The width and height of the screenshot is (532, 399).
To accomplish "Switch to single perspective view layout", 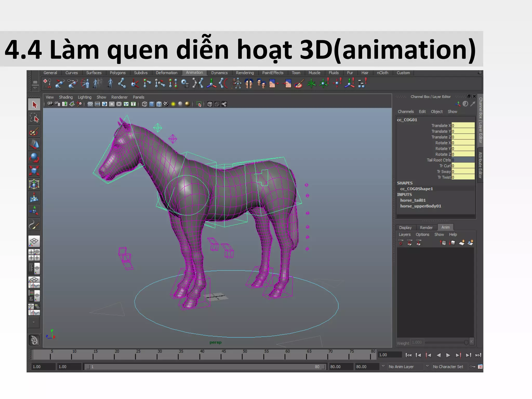I will click(x=34, y=241).
